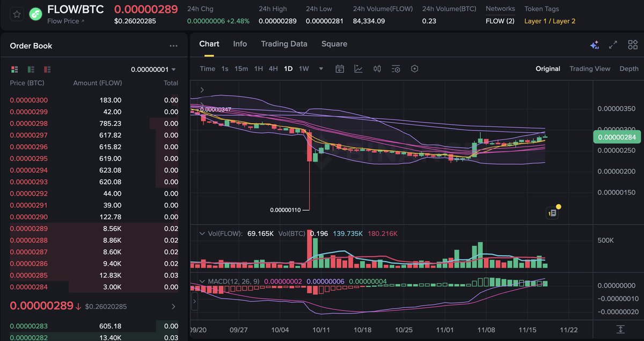Screen dimensions: 644x341
Task: Select ask price 0.00000286
Action: [x=28, y=264]
